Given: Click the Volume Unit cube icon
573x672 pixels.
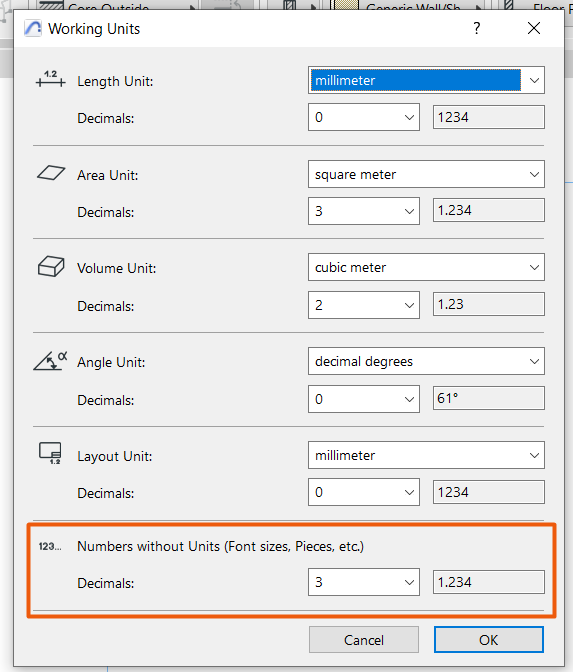Looking at the screenshot, I should [x=51, y=266].
